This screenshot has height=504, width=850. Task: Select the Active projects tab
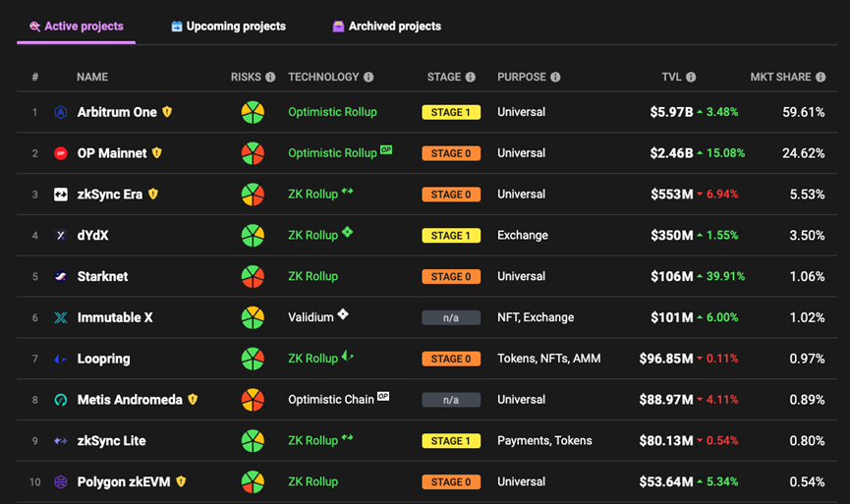point(76,27)
